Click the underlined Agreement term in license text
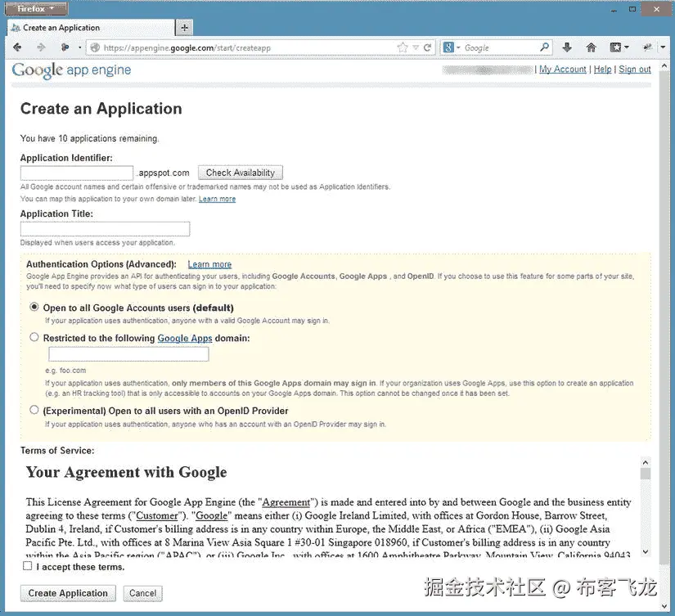 286,502
